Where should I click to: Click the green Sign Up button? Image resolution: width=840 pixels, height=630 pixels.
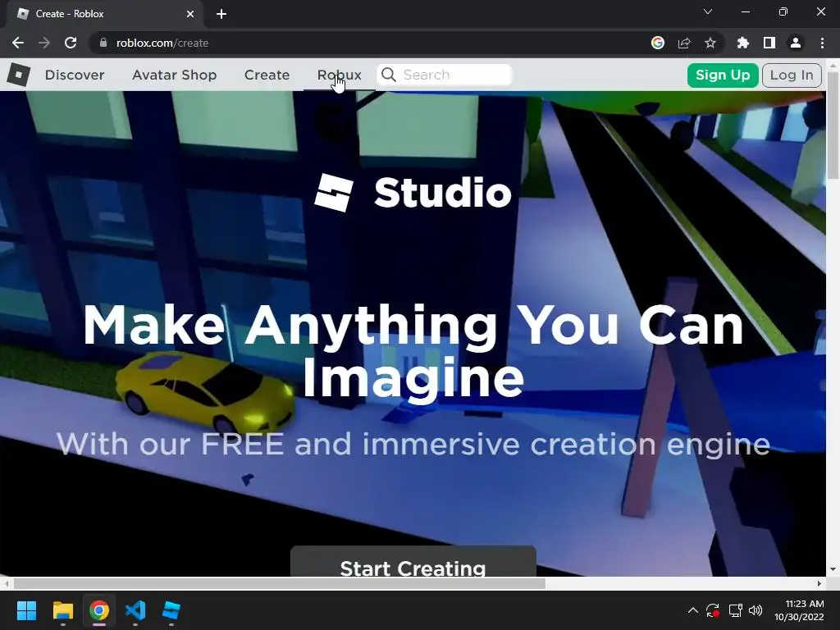pyautogui.click(x=723, y=75)
